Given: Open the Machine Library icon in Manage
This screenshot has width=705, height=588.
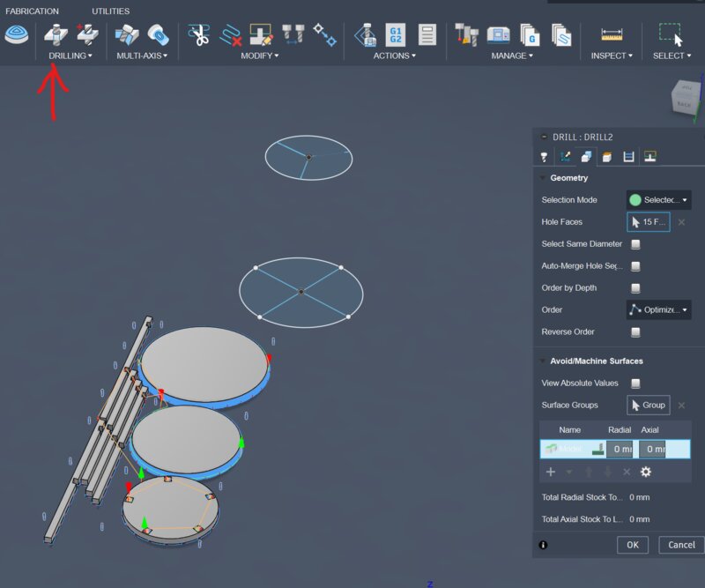Looking at the screenshot, I should click(x=498, y=34).
